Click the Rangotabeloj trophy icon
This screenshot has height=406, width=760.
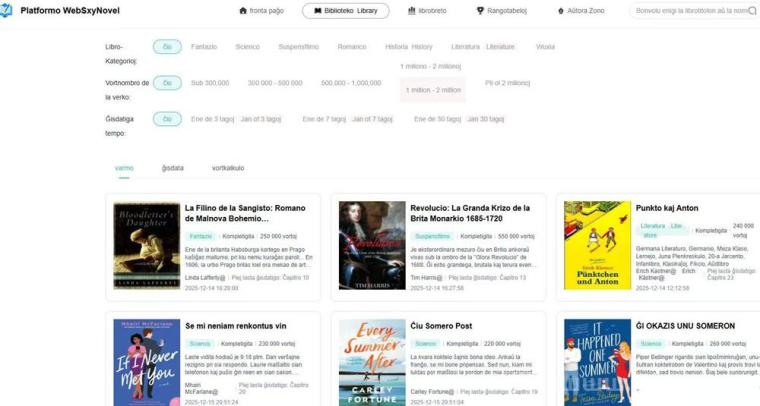[x=482, y=11]
